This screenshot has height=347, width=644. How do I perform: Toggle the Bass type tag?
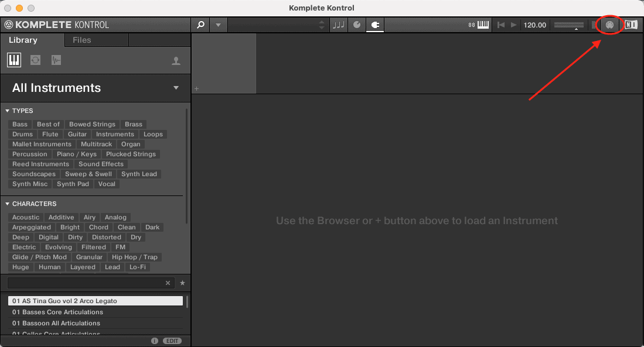(20, 124)
